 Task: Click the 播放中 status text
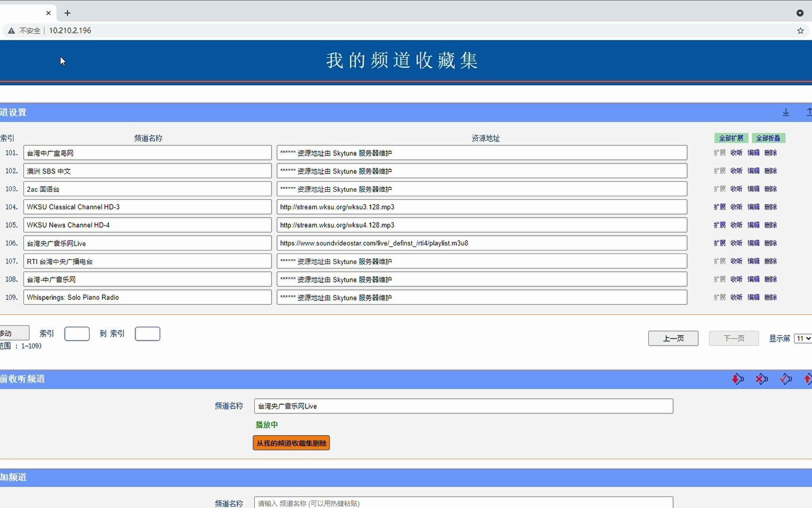click(x=267, y=425)
